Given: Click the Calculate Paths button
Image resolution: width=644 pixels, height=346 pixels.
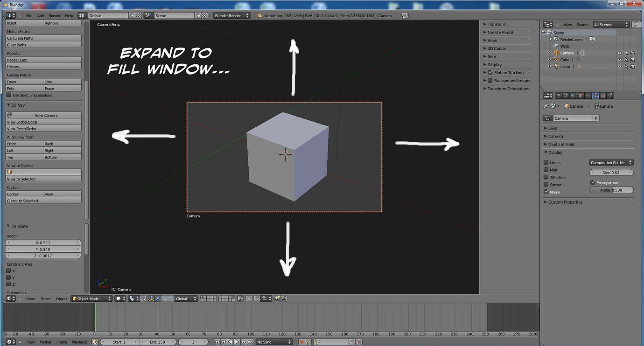Looking at the screenshot, I should pyautogui.click(x=44, y=38).
